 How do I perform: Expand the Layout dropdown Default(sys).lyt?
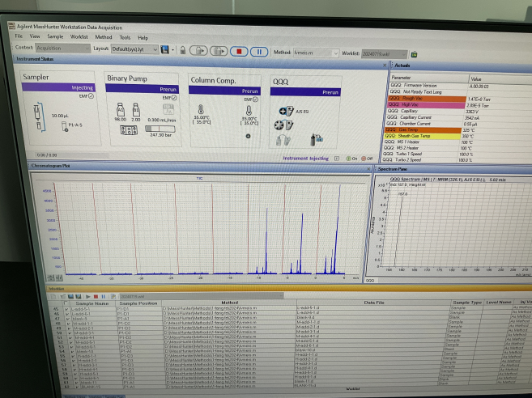click(134, 49)
